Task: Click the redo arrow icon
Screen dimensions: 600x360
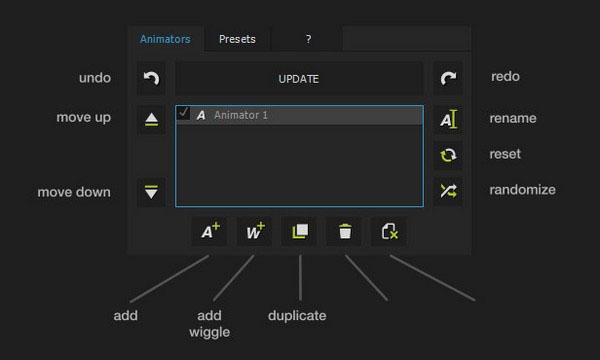Action: [448, 79]
